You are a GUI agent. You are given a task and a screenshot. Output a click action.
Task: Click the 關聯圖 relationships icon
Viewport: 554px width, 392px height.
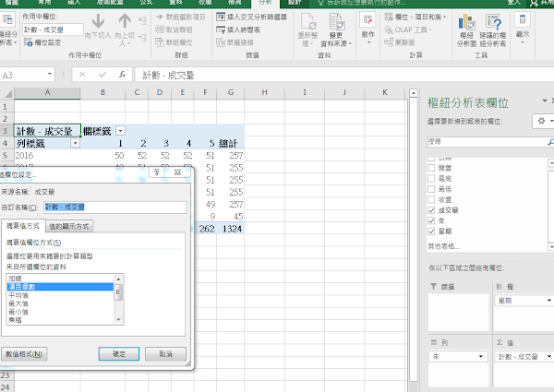click(389, 42)
